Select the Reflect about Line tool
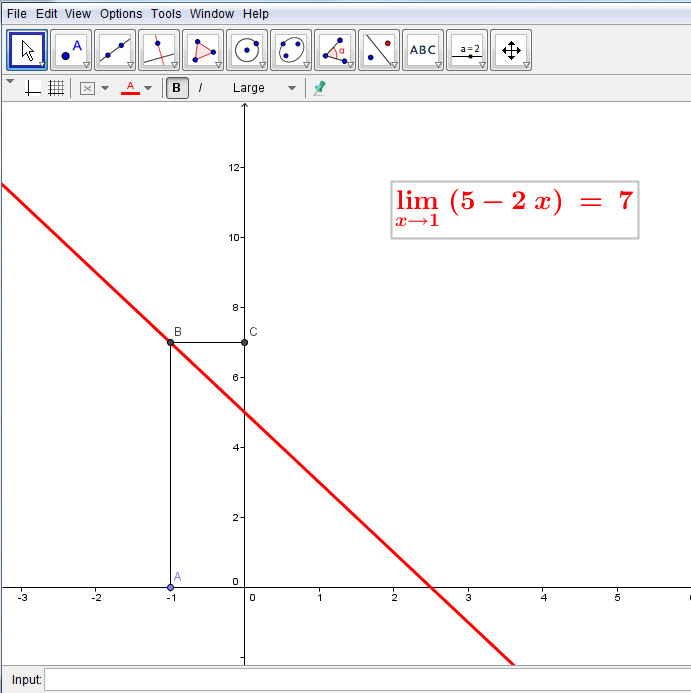 (x=379, y=50)
